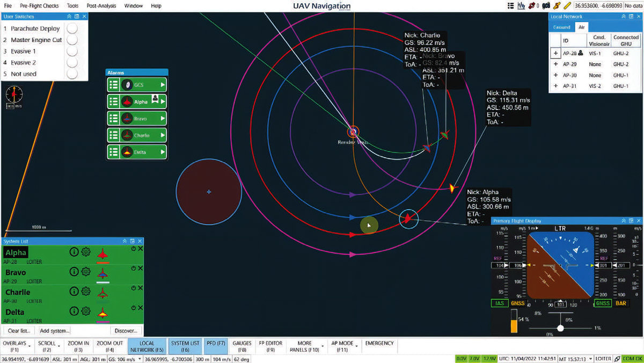Open settings gear for Delta system

click(86, 311)
